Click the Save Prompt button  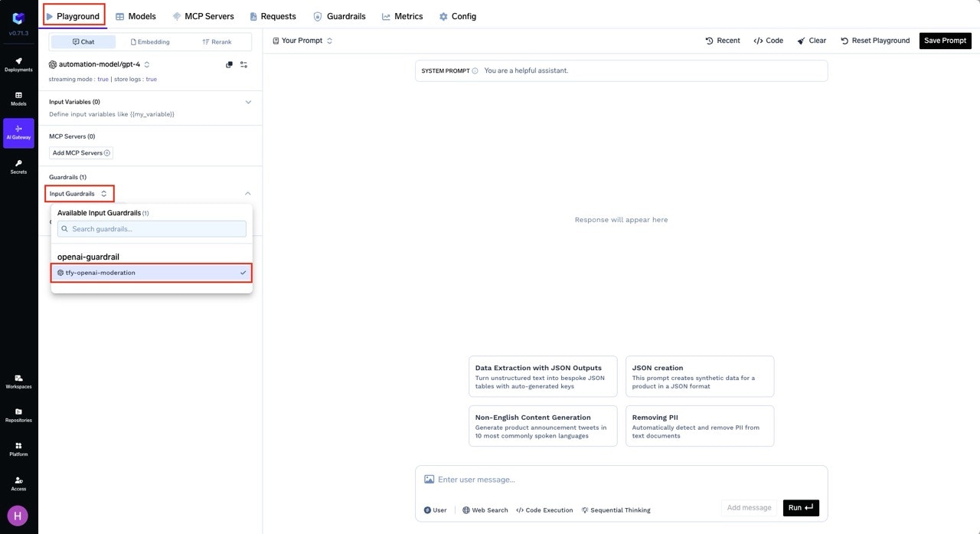tap(945, 40)
